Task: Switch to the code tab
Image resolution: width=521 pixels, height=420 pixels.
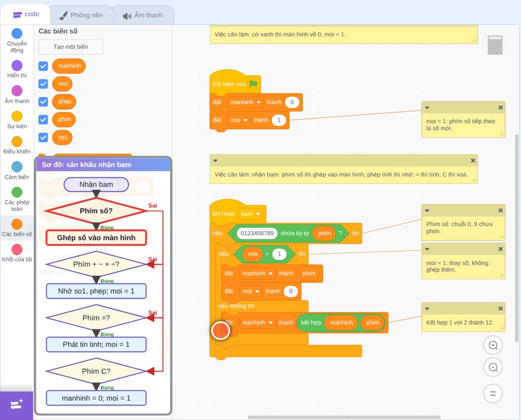Action: click(26, 14)
